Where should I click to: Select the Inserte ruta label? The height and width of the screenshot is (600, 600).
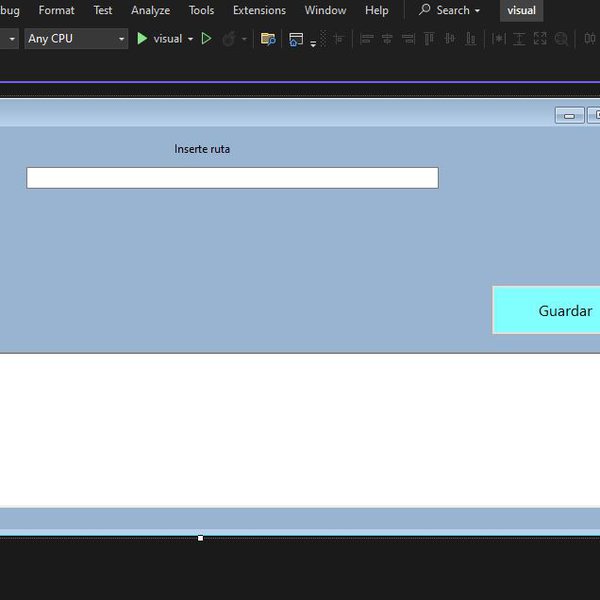(202, 149)
